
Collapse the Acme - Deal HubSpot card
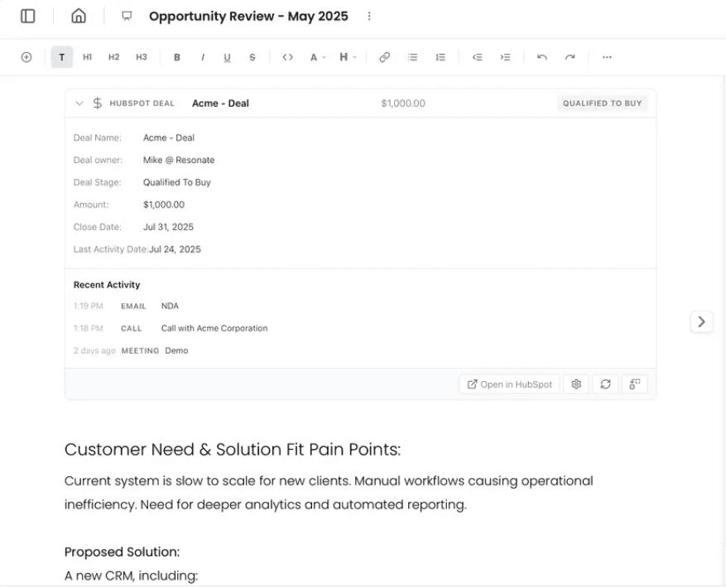point(79,103)
